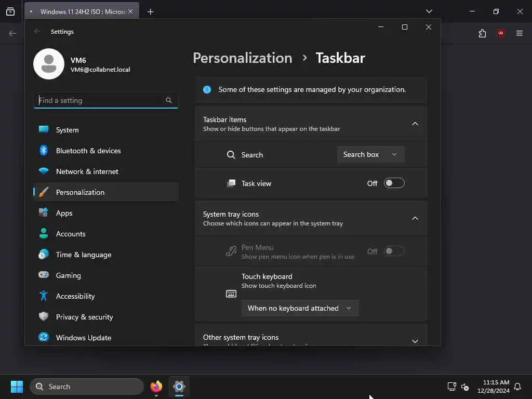This screenshot has width=532, height=399.
Task: Click the muted volume tray icon
Action: (x=465, y=387)
